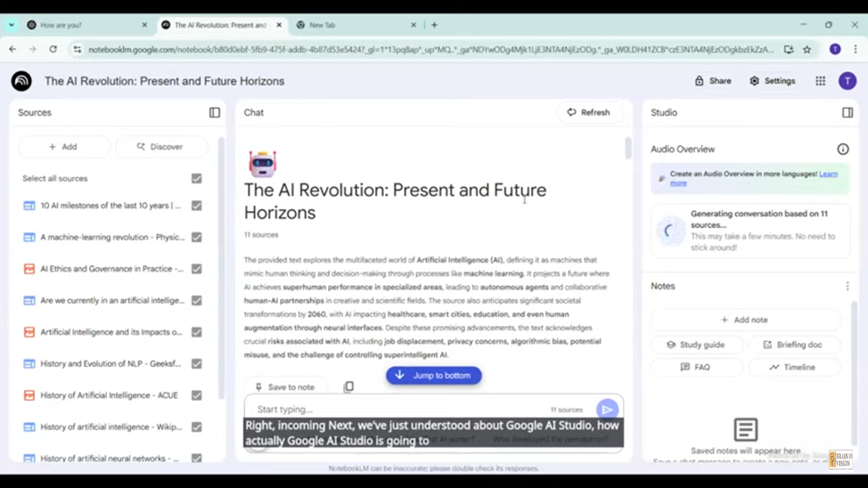Viewport: 868px width, 488px height.
Task: Open new browser tab plus button
Action: (434, 25)
